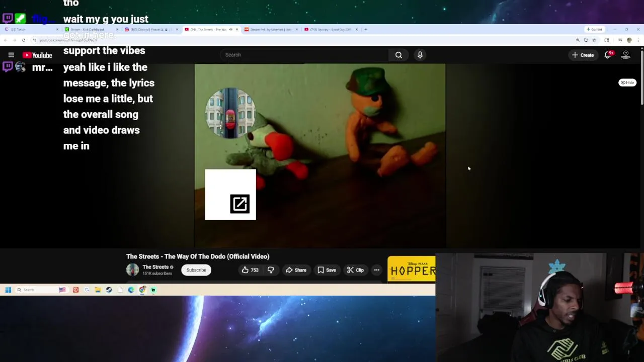Open the green app icon after Chrome in taskbar

[x=153, y=290]
